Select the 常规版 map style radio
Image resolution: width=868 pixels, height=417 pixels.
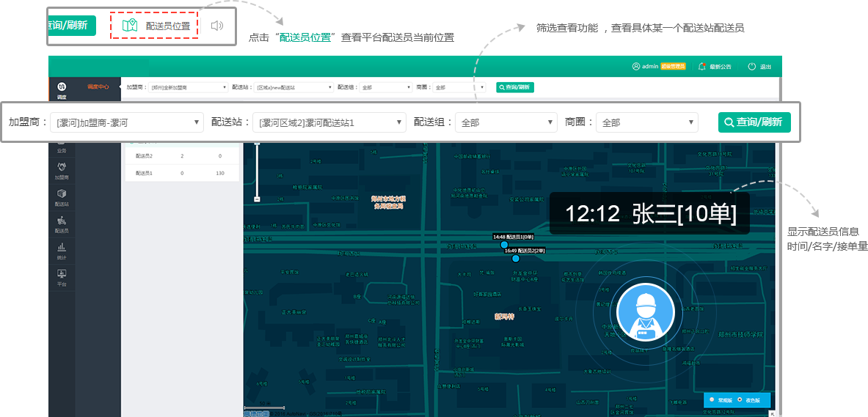tap(712, 399)
